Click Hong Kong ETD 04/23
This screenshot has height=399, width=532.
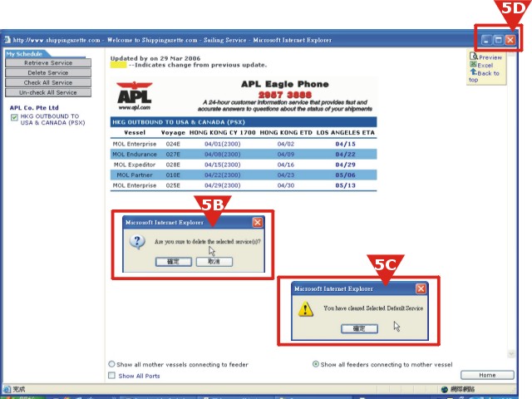tap(286, 175)
